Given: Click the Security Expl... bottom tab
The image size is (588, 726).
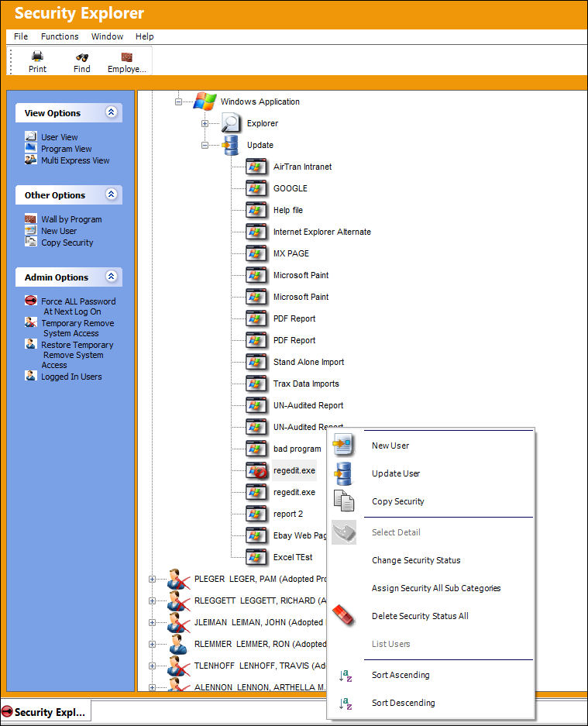Looking at the screenshot, I should [46, 712].
